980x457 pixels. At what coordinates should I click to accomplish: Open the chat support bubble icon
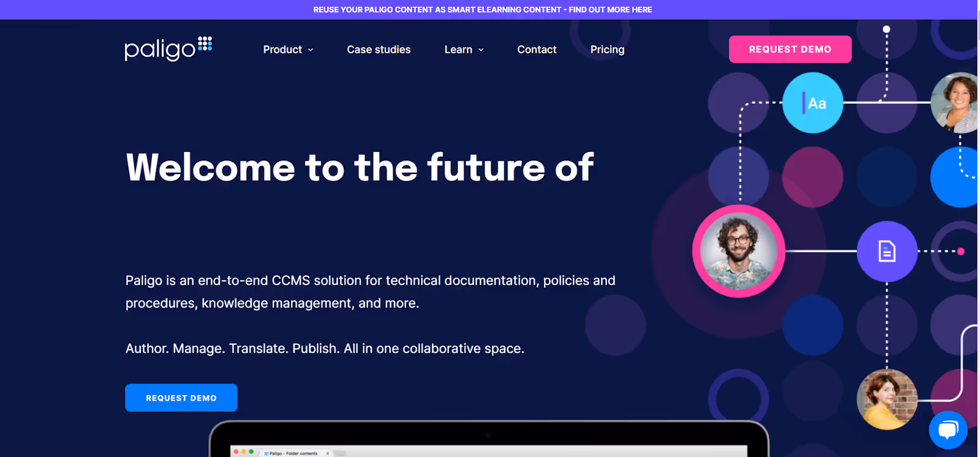[x=948, y=430]
